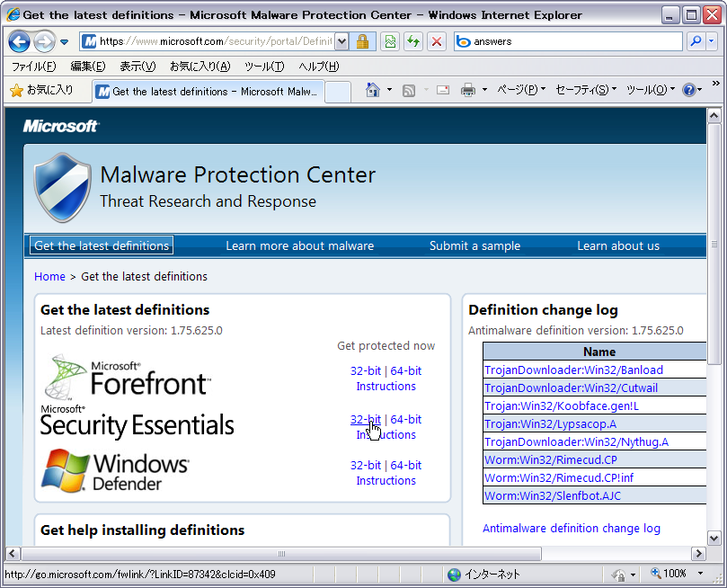The height and width of the screenshot is (588, 727).
Task: Open the Print dropdown arrow
Action: [484, 90]
